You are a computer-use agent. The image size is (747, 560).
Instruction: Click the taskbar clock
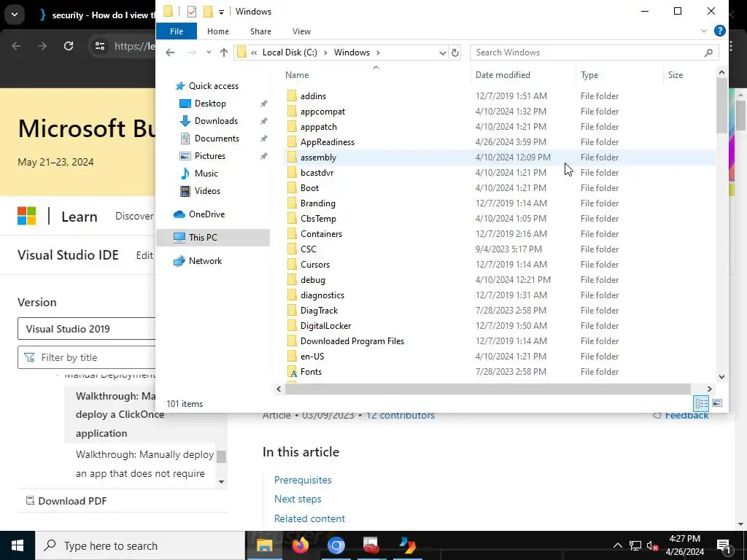(x=684, y=545)
